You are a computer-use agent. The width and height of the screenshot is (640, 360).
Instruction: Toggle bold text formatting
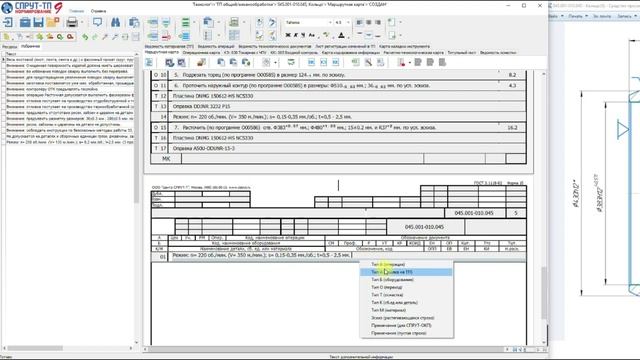(288, 36)
